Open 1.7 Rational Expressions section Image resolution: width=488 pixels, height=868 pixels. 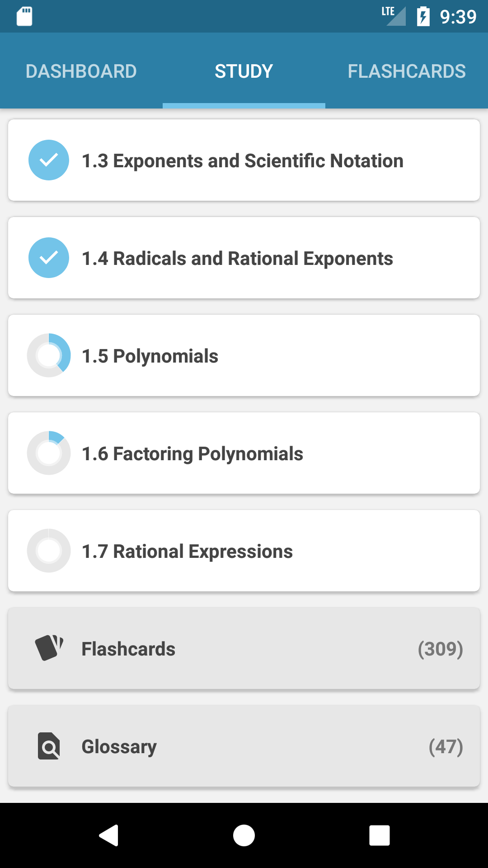[x=244, y=551]
